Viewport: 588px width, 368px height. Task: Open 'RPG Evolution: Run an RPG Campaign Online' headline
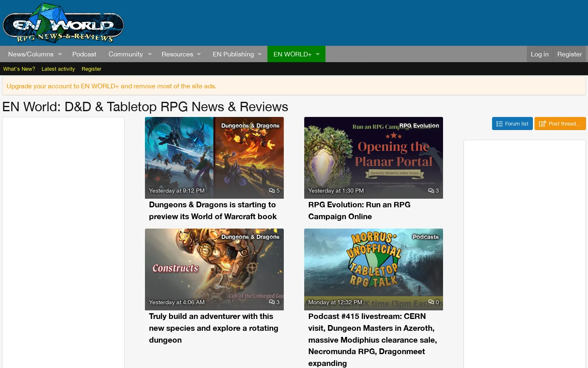click(359, 211)
